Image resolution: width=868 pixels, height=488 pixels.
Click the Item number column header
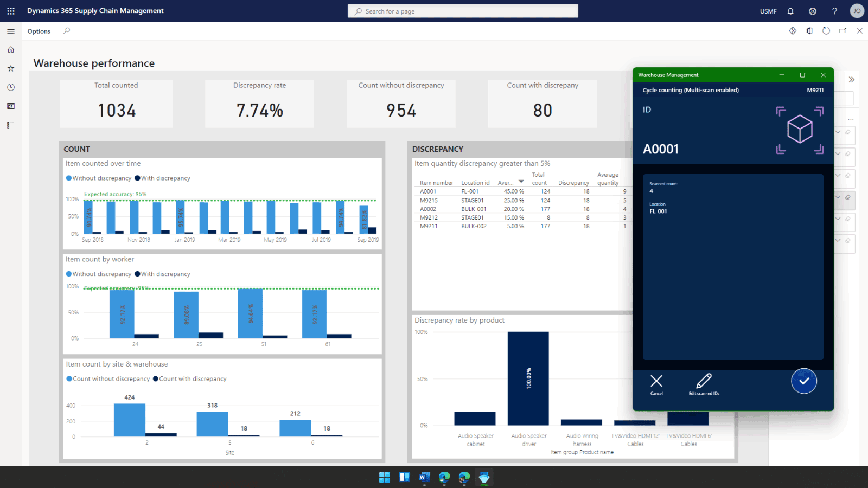[x=436, y=183]
